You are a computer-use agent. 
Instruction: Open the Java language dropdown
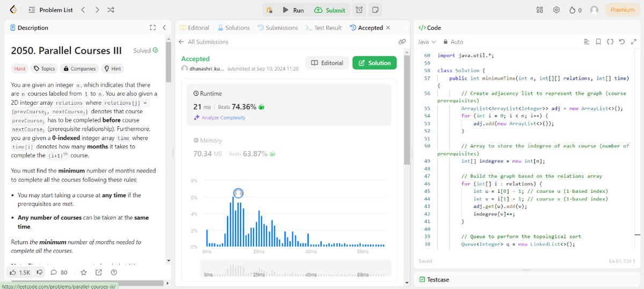pyautogui.click(x=427, y=41)
